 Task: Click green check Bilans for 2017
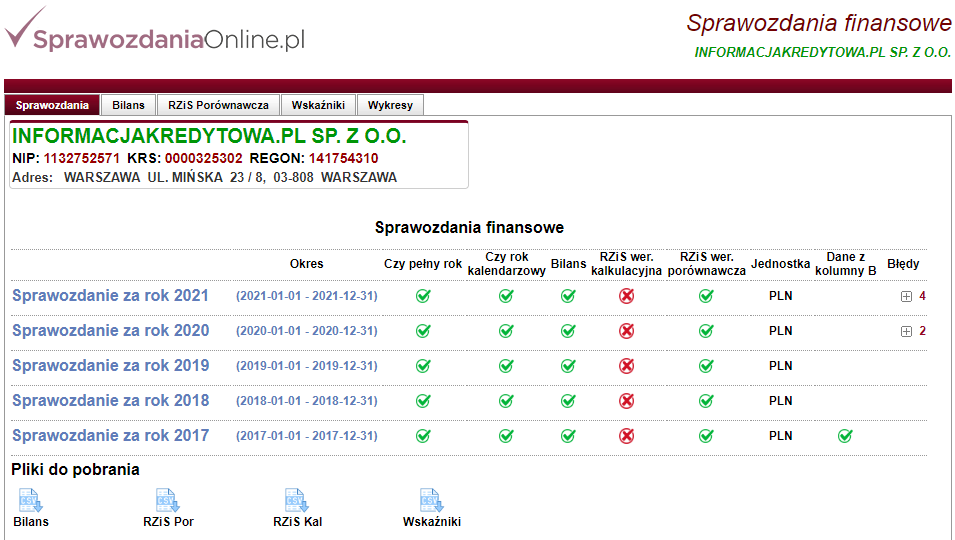[x=568, y=436]
